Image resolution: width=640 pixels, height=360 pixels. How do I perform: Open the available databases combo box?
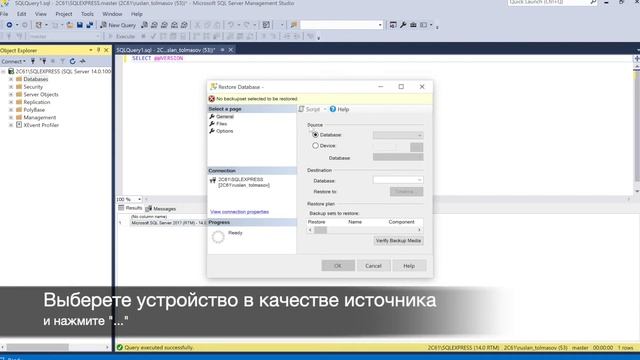coord(64,36)
